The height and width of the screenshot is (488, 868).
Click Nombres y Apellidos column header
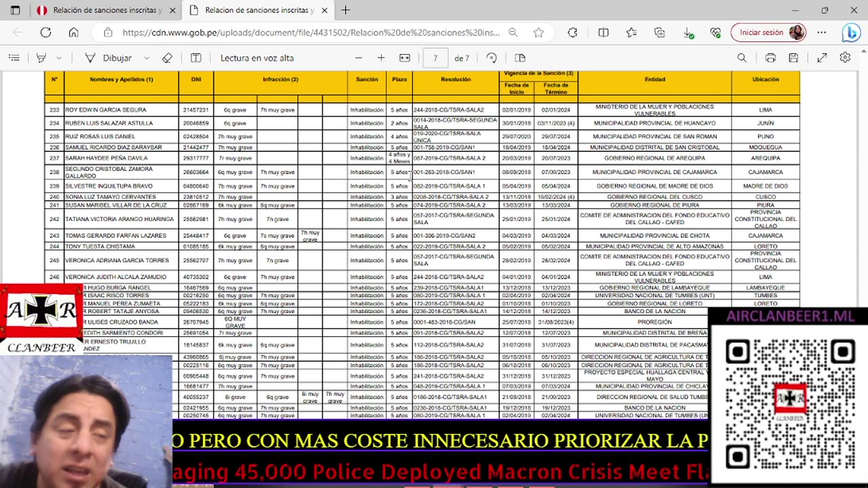121,79
